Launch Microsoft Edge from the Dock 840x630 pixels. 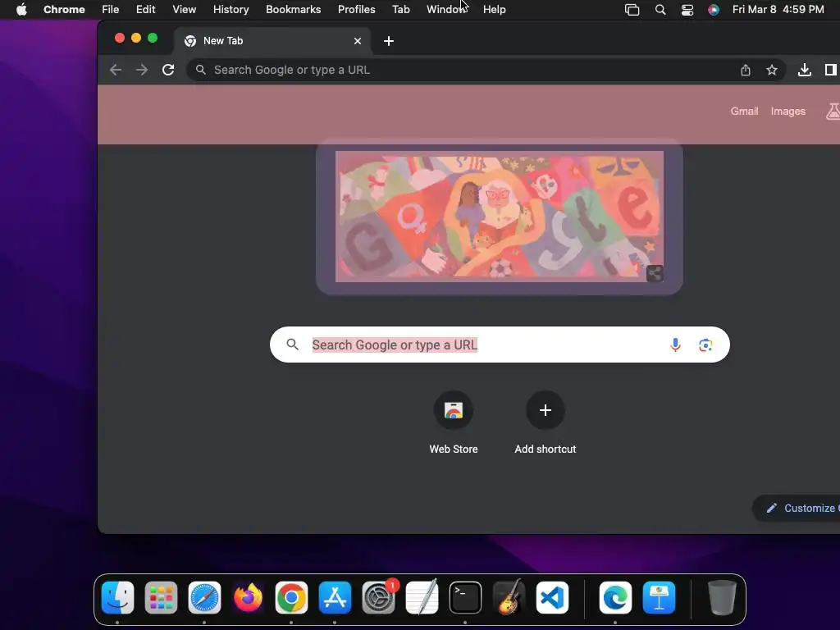615,597
